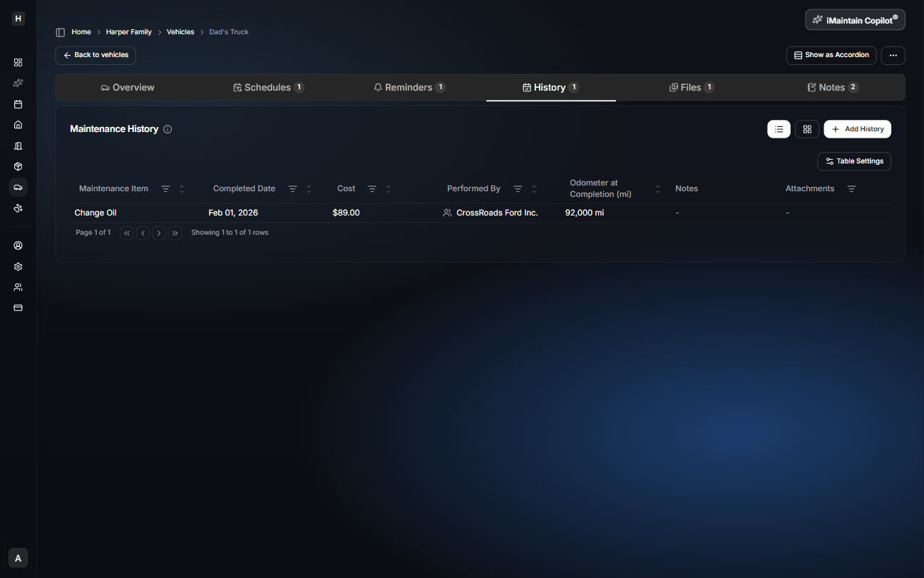This screenshot has width=924, height=578.
Task: Open the settings gear in the sidebar
Action: pyautogui.click(x=18, y=266)
